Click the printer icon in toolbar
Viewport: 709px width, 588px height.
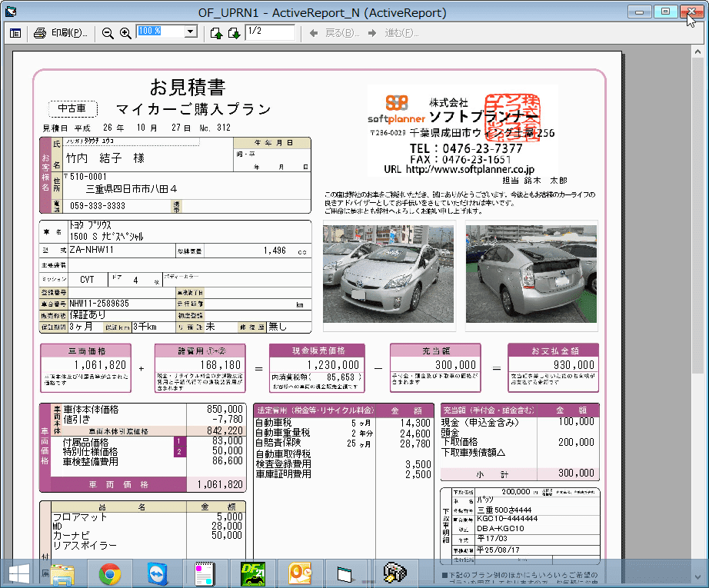coord(40,33)
